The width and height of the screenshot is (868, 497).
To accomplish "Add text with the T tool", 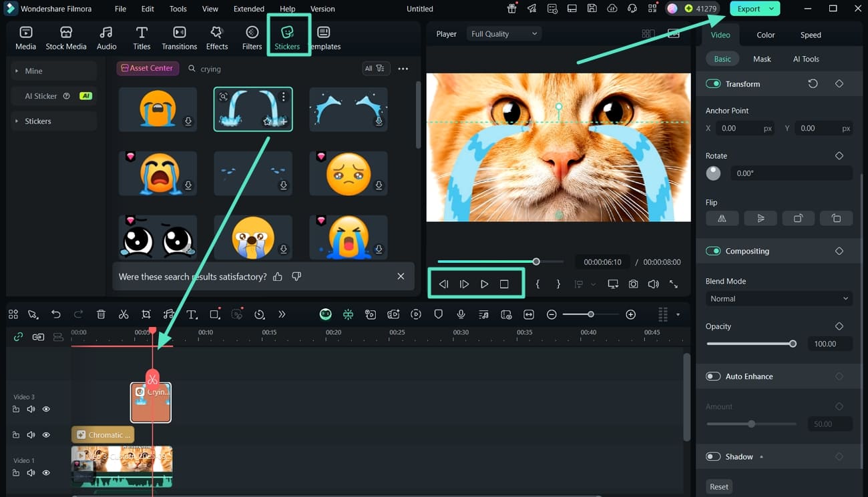I will [192, 314].
